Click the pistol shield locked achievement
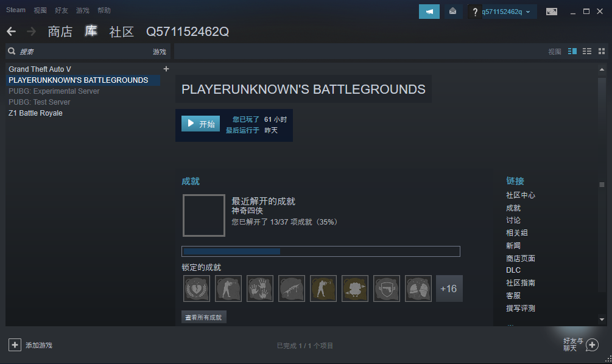Screen dimensions: 612x364 coord(387,289)
